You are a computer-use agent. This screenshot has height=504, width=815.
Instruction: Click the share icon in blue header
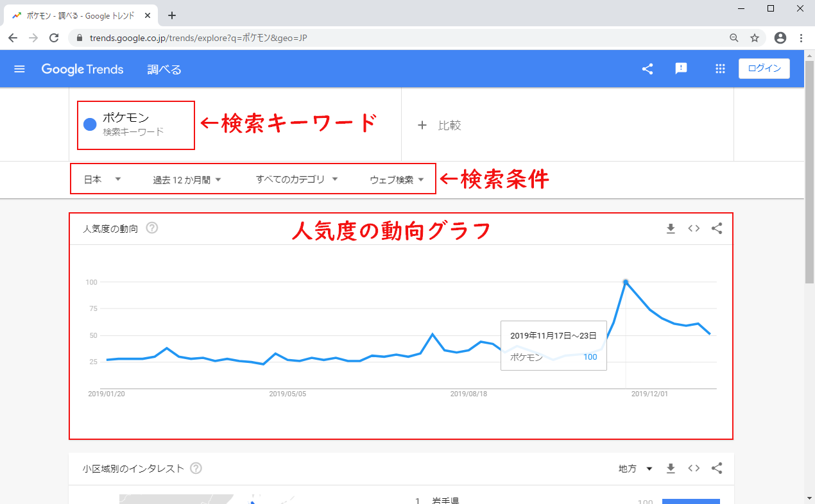648,69
